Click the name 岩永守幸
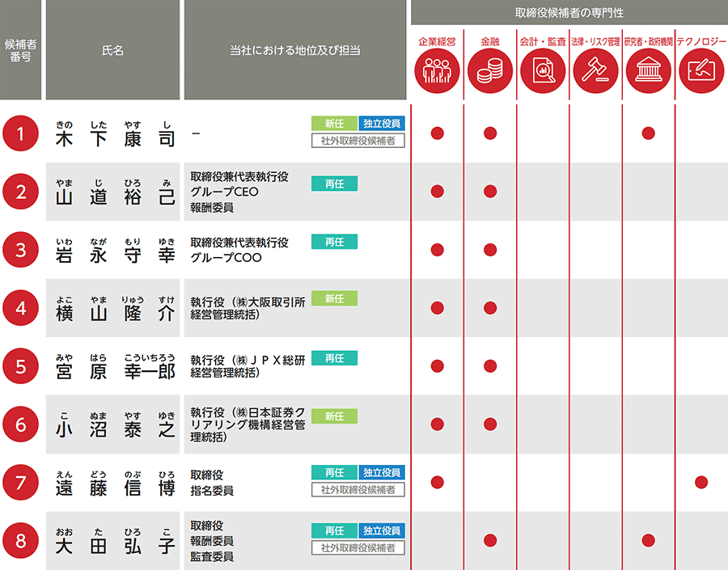The height and width of the screenshot is (570, 728). 115,255
